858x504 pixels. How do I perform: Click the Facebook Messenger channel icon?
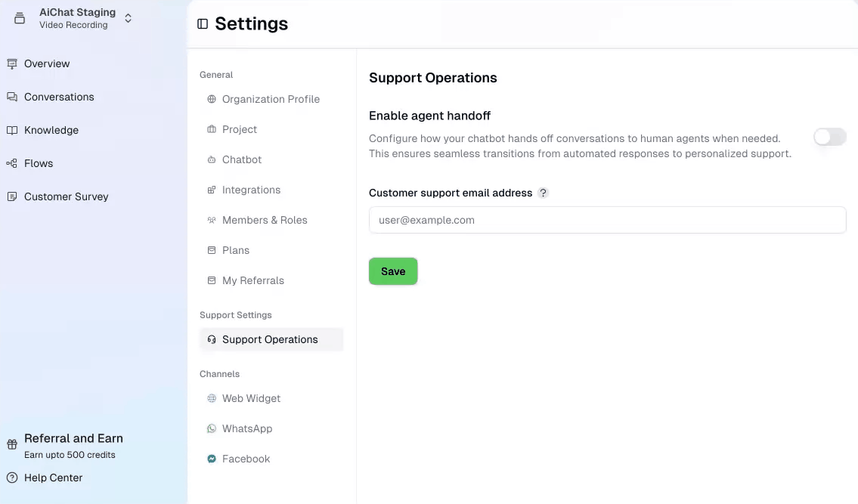[x=212, y=459]
